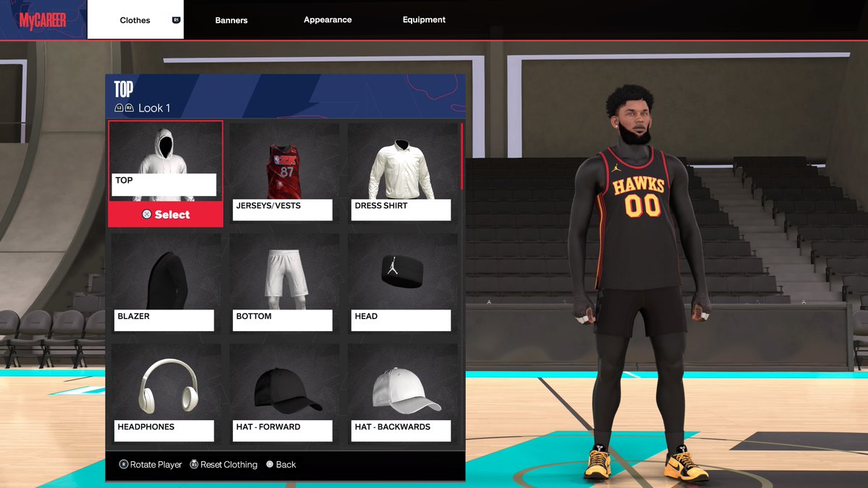Open the Clothes tab
The image size is (868, 488).
pyautogui.click(x=135, y=20)
